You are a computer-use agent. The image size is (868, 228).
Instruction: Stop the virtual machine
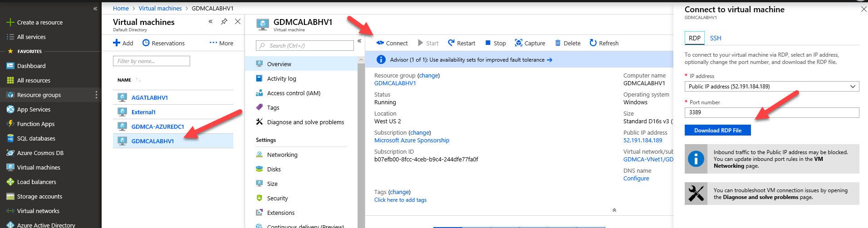pos(495,43)
